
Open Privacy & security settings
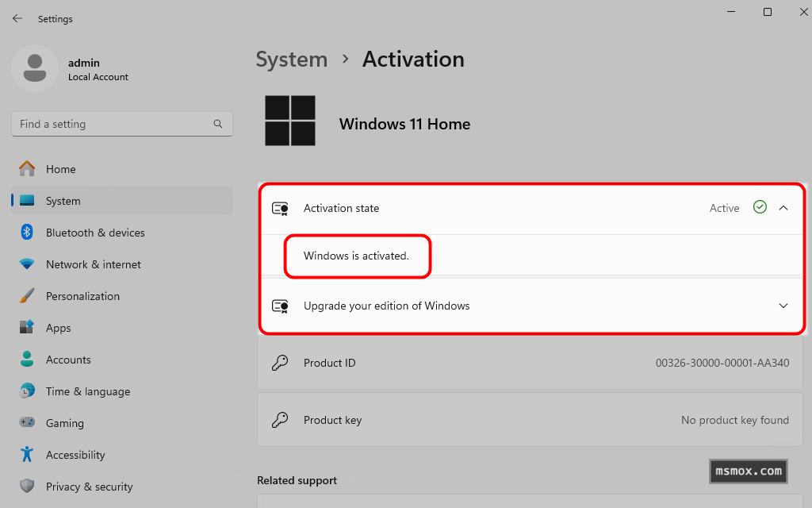(89, 487)
